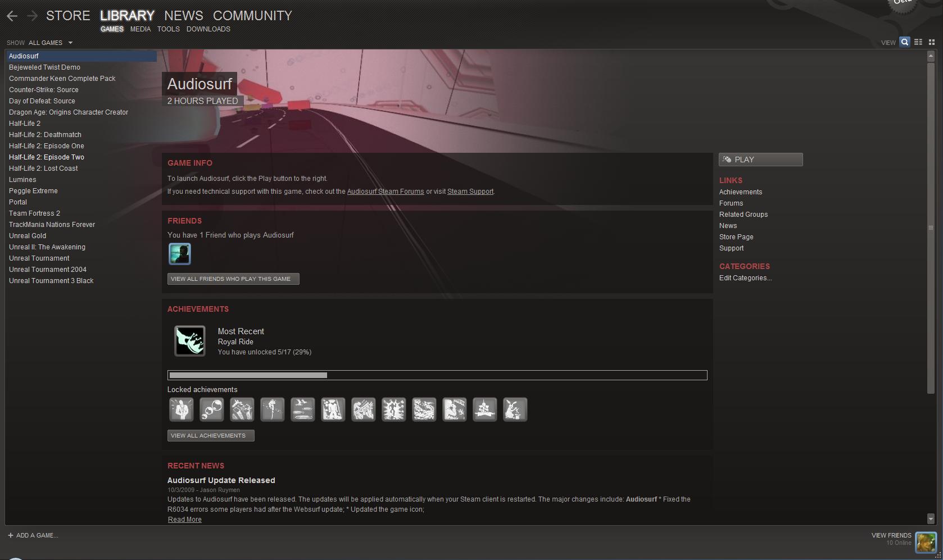The height and width of the screenshot is (560, 943).
Task: Click the View All Achievements button
Action: 211,436
